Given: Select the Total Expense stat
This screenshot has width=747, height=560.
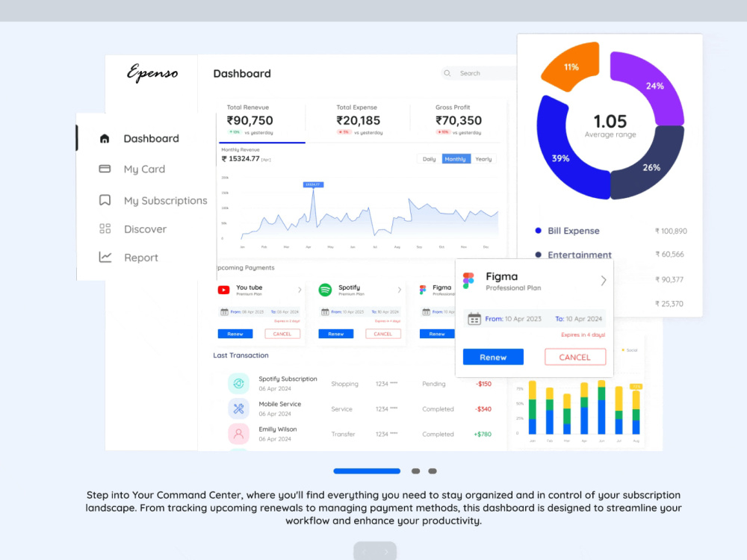Looking at the screenshot, I should (359, 120).
